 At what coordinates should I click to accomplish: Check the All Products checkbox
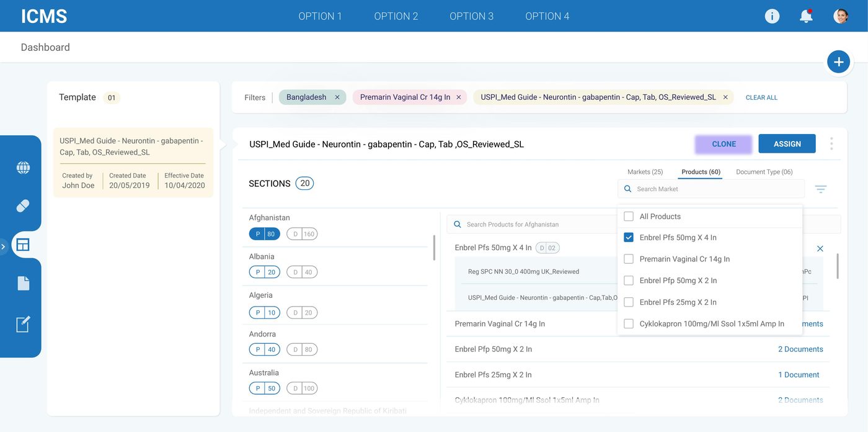pos(629,217)
